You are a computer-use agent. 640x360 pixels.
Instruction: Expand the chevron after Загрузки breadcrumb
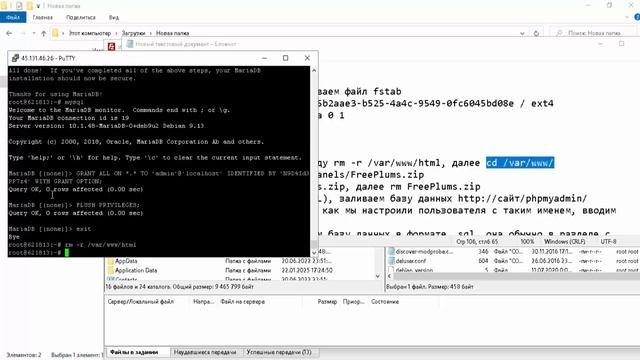[x=151, y=33]
